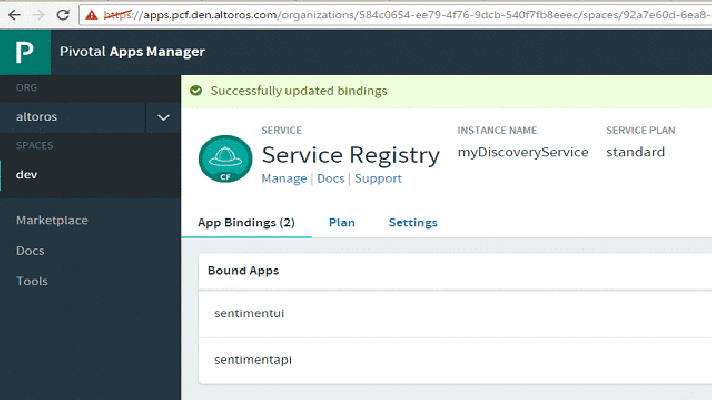Click the browser forward arrow
The width and height of the screenshot is (712, 400).
tap(39, 15)
